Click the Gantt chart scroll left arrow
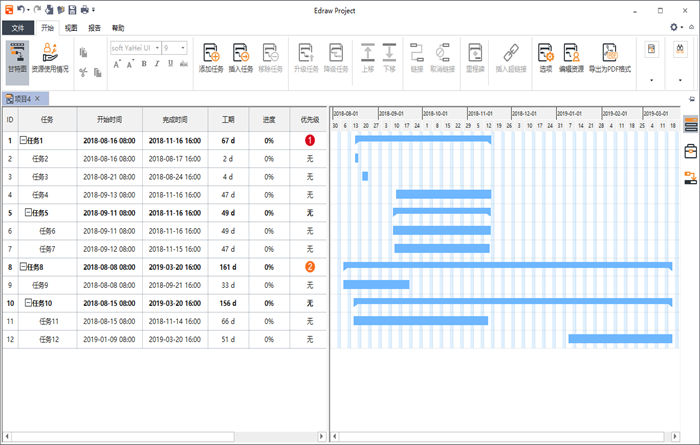The width and height of the screenshot is (700, 445). coord(334,436)
